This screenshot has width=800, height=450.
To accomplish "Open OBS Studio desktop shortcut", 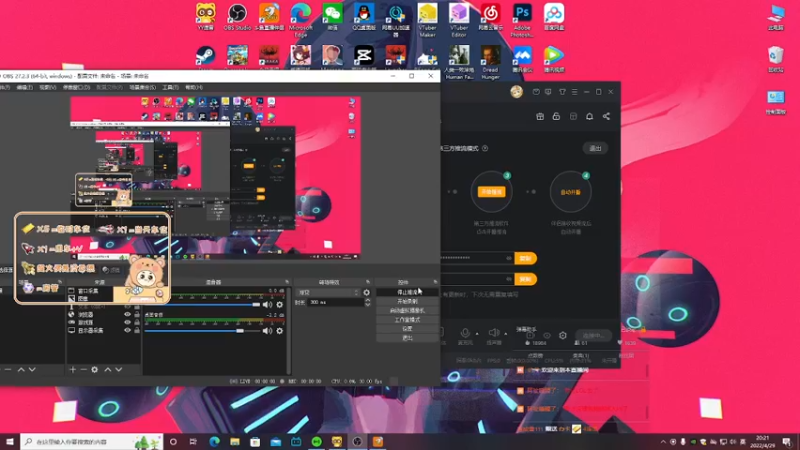I will click(x=237, y=17).
